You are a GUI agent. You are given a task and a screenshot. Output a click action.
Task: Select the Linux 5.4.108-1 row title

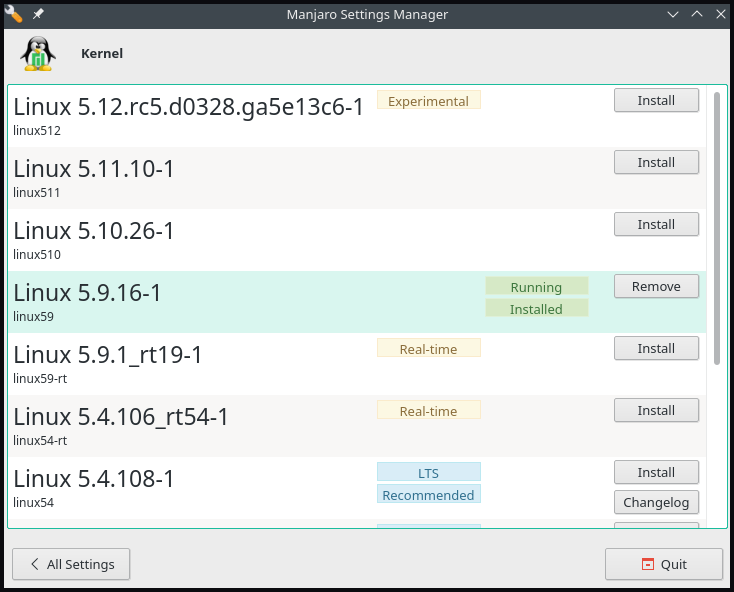[x=94, y=479]
